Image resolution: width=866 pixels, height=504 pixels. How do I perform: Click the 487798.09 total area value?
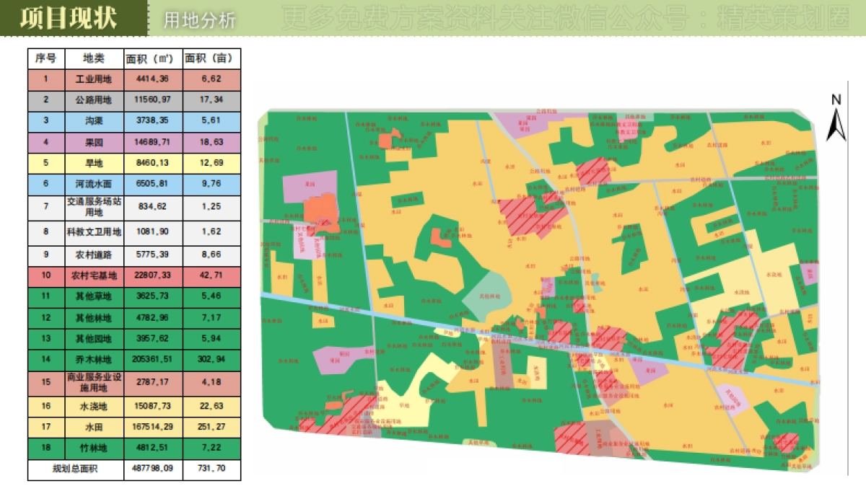pos(153,469)
